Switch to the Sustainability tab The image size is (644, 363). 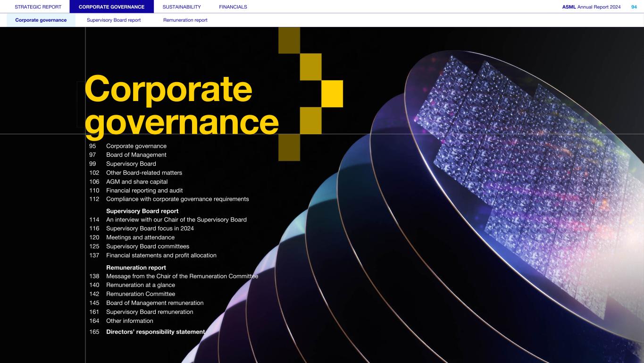coord(182,7)
